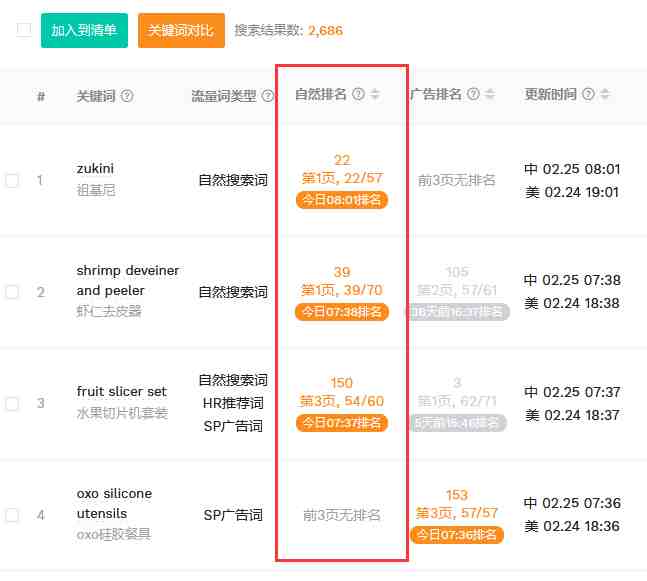
Task: Click the grey ad rank badge for fruit slicer set
Action: [x=458, y=423]
